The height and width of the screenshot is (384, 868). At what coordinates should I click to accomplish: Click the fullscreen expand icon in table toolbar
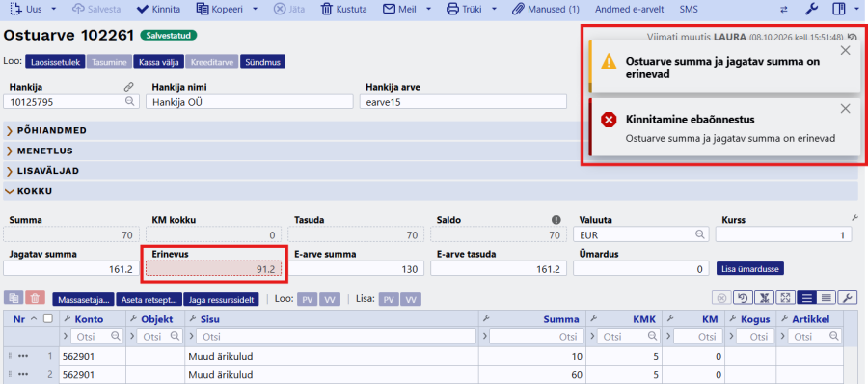click(x=785, y=299)
